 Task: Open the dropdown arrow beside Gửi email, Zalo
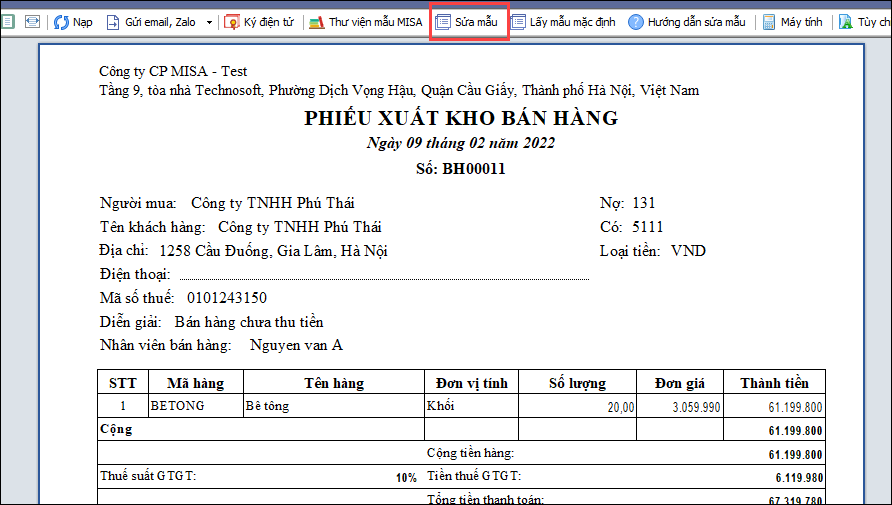pos(209,21)
